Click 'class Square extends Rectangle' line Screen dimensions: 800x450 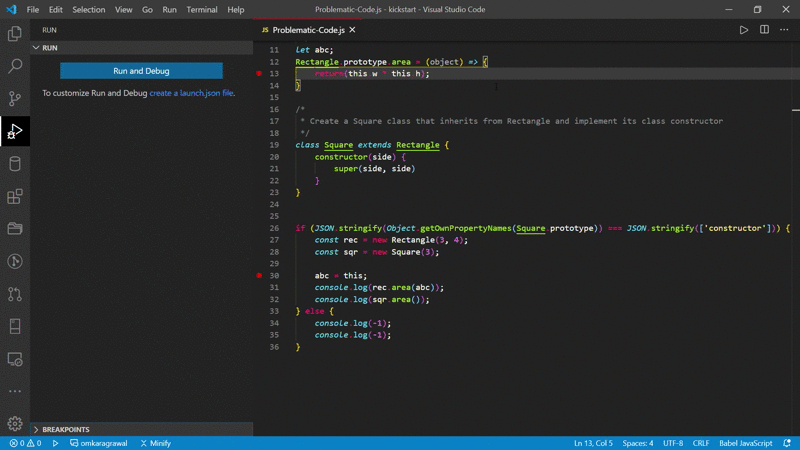(367, 145)
